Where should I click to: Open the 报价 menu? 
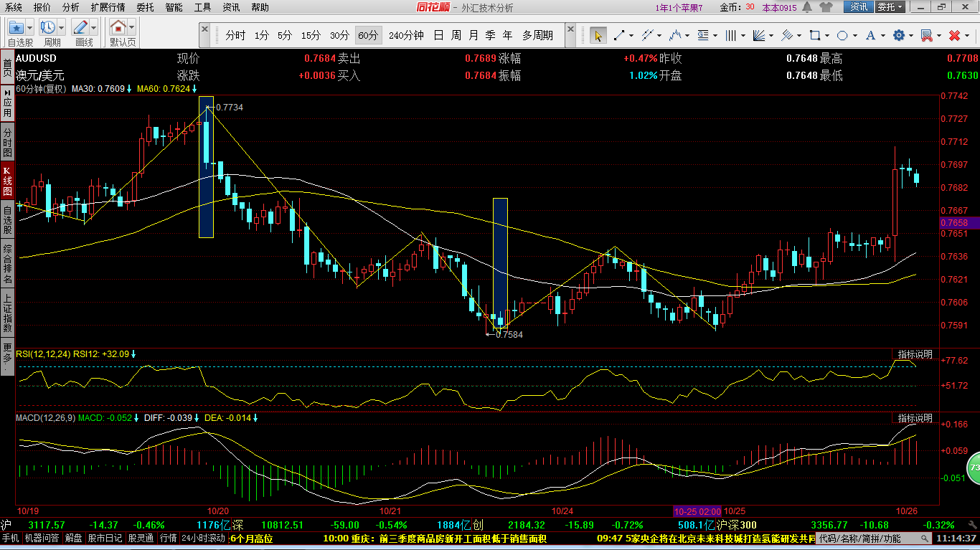tap(42, 7)
